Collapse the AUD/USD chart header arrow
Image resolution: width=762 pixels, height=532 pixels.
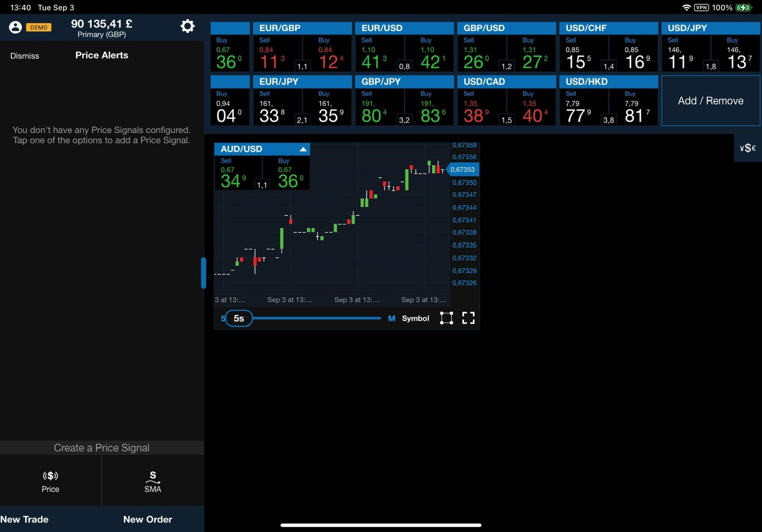click(303, 149)
